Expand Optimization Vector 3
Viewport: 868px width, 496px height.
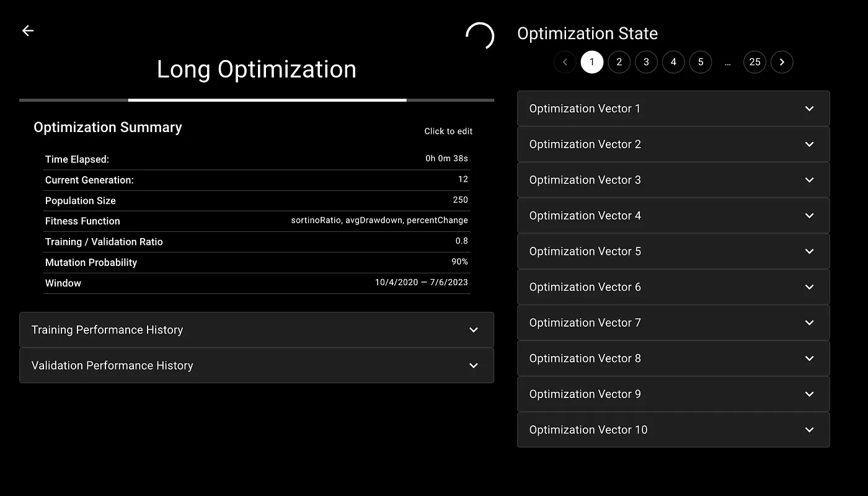point(673,180)
